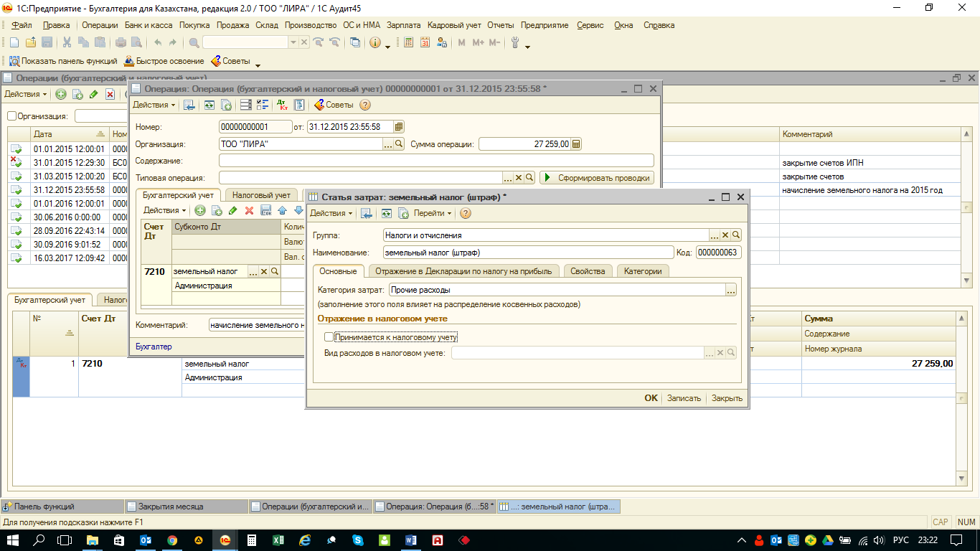Open Действия dropdown in Операции list window
Viewport: 980px width, 551px height.
pos(26,94)
